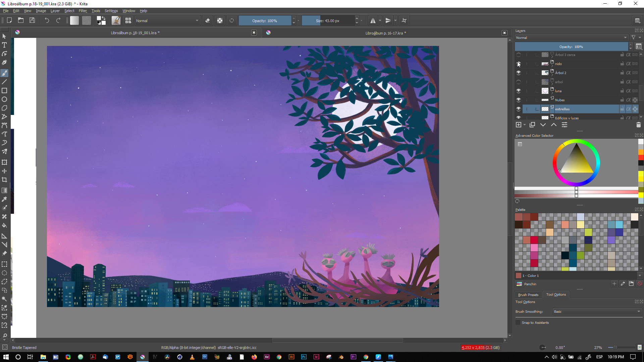The height and width of the screenshot is (362, 644).
Task: Open the Layer menu
Action: (55, 11)
